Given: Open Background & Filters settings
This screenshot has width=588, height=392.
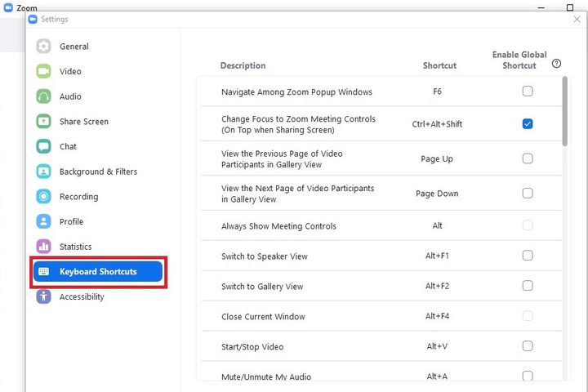Looking at the screenshot, I should pyautogui.click(x=98, y=171).
